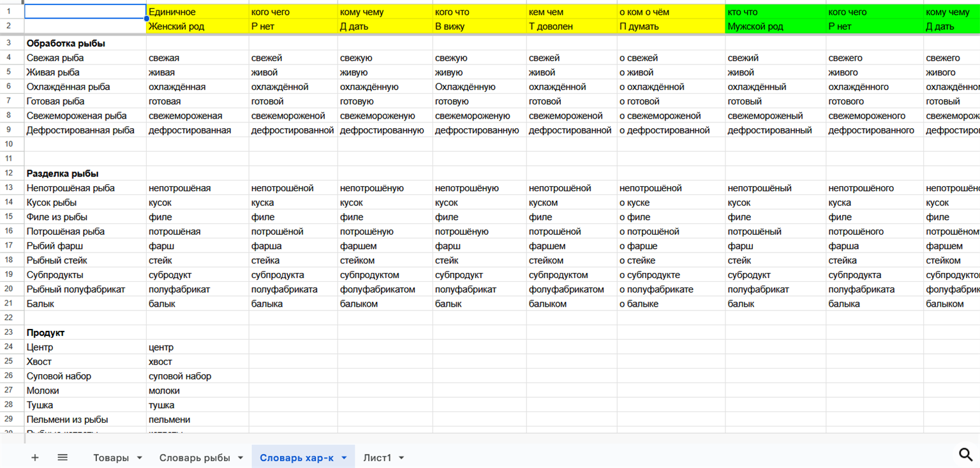Open the all sheets list icon
The image size is (980, 468).
[x=63, y=457]
